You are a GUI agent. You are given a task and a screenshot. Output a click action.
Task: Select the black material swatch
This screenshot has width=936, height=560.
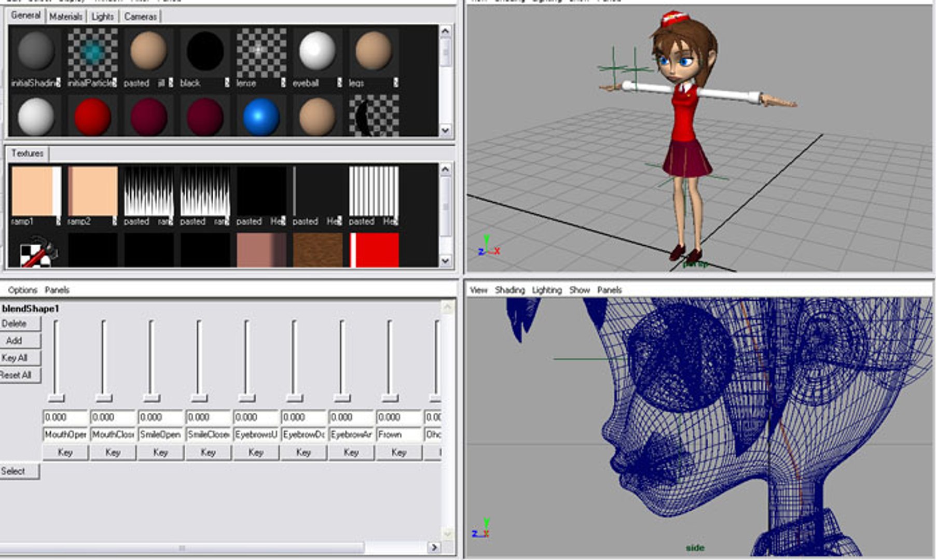pyautogui.click(x=205, y=52)
